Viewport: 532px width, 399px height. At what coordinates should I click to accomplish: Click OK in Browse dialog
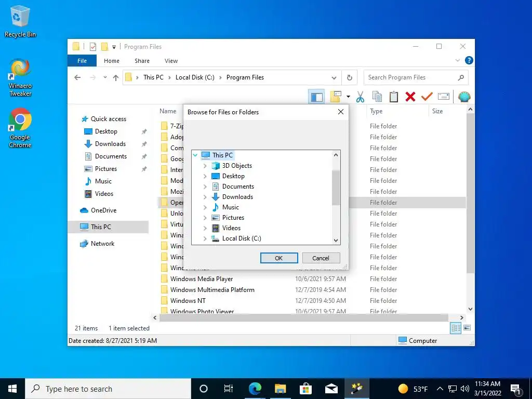pyautogui.click(x=279, y=258)
